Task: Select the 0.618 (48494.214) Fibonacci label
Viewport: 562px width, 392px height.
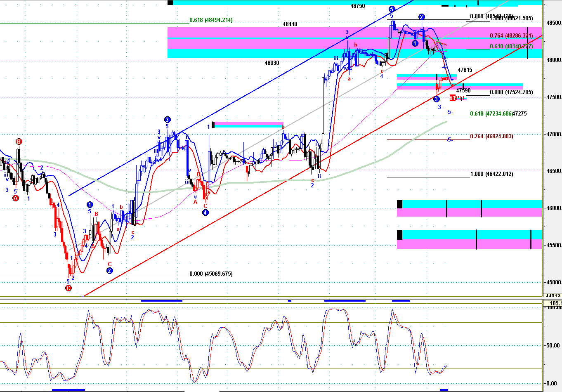Action: pos(211,20)
